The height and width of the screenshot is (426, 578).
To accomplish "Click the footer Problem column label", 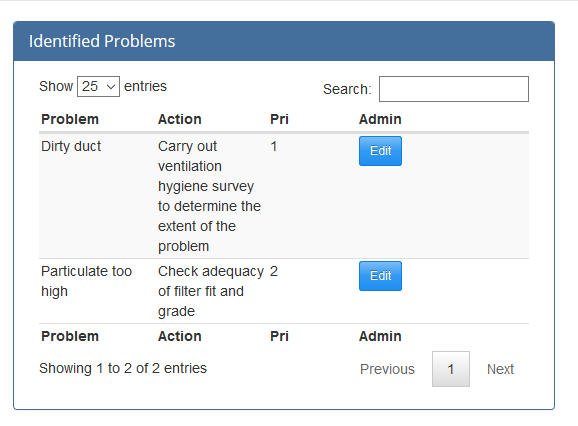I will coord(70,336).
